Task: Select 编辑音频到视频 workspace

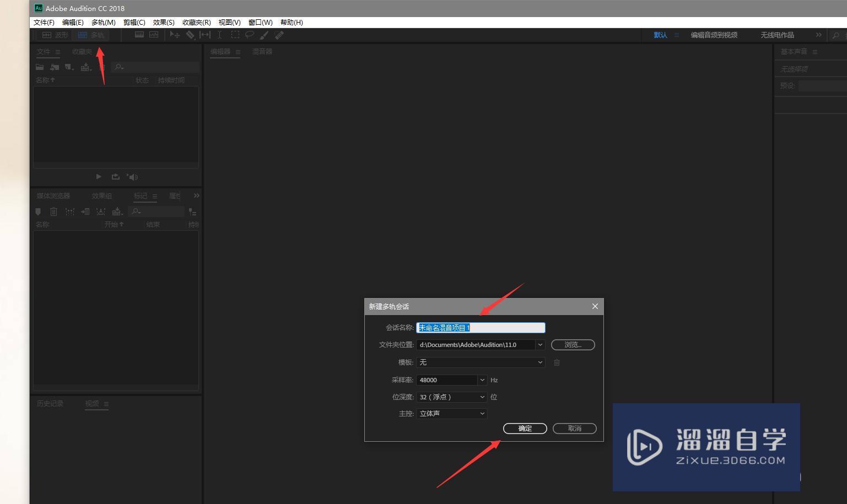Action: 714,35
